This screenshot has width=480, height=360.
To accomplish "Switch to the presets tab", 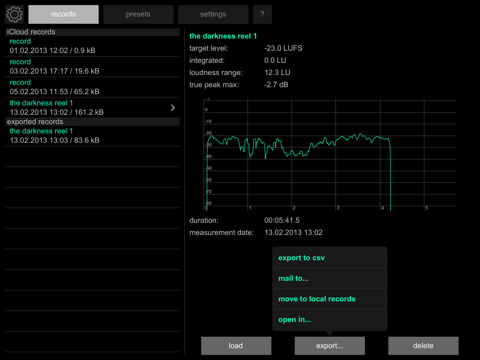I will 138,14.
